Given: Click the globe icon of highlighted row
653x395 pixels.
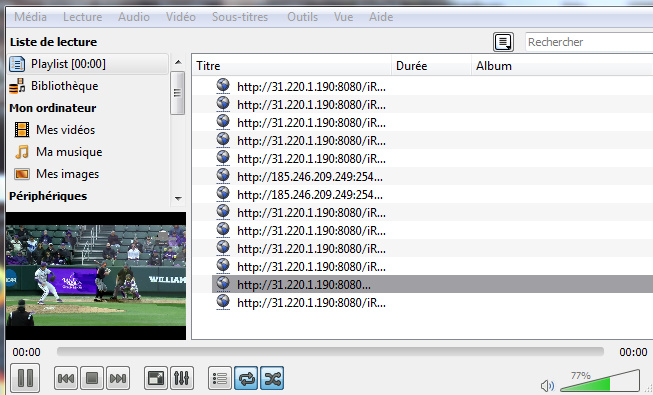Looking at the screenshot, I should [223, 283].
